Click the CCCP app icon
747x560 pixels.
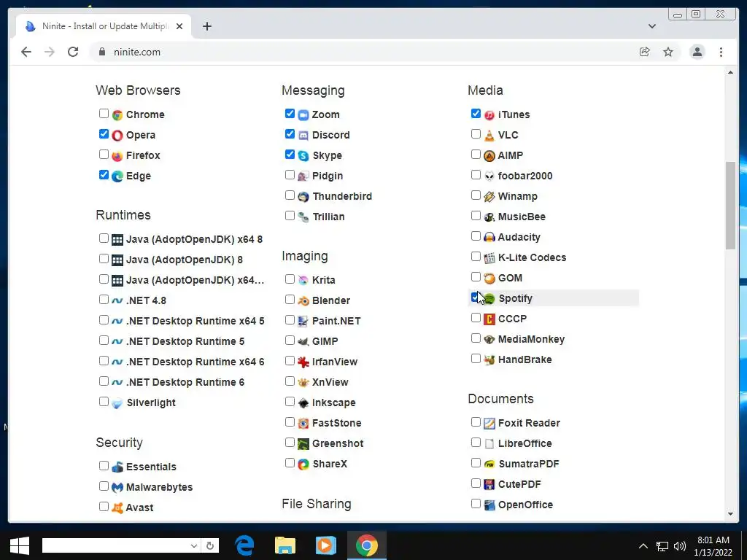pos(489,319)
